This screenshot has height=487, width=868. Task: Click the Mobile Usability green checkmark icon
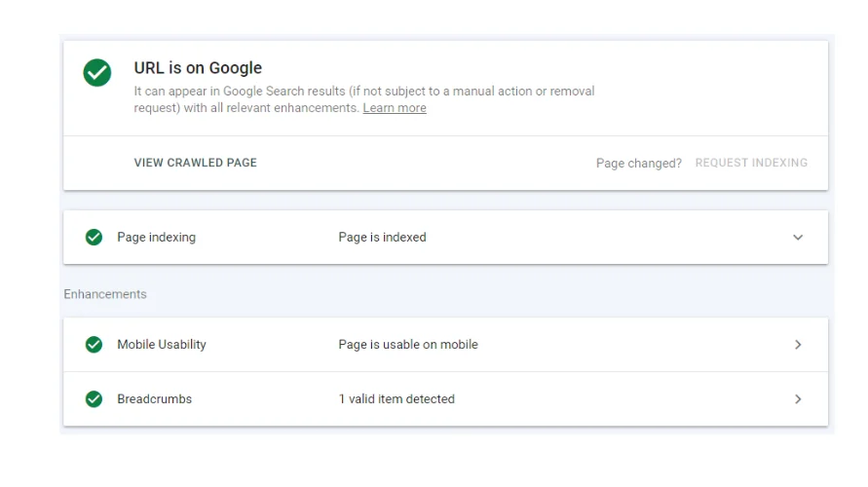pos(94,344)
